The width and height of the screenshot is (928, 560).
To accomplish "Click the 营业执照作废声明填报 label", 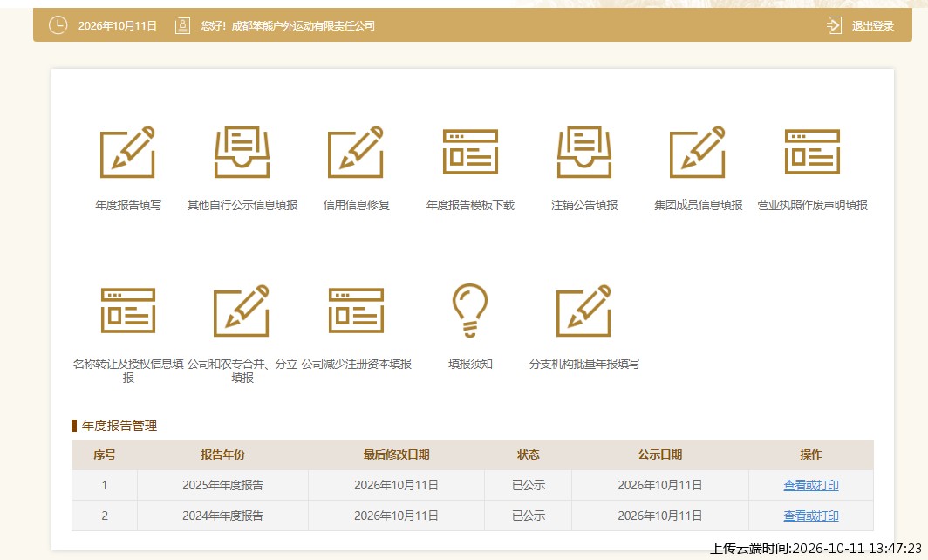I will 813,205.
